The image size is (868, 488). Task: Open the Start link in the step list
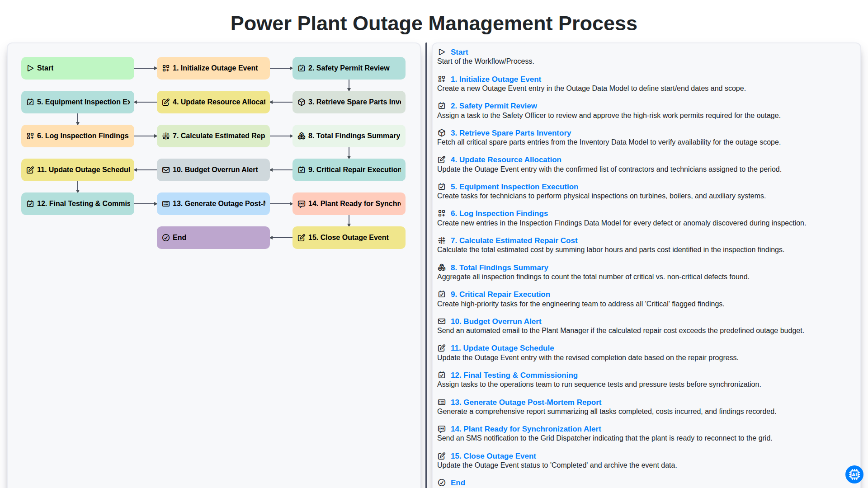tap(459, 52)
